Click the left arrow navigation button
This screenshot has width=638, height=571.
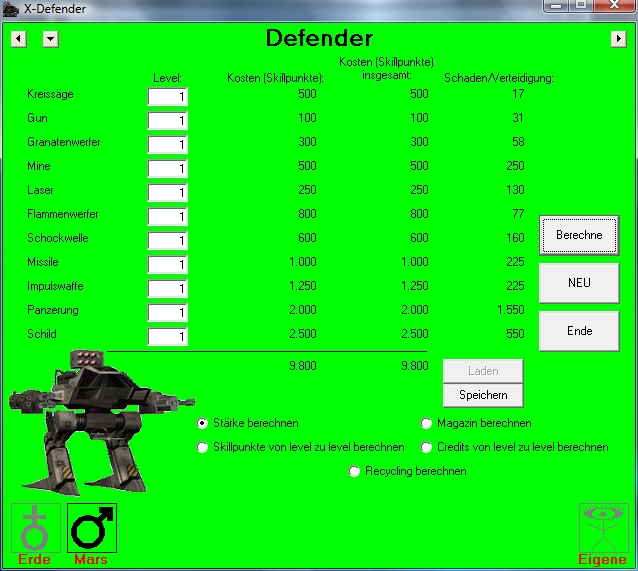coord(18,39)
